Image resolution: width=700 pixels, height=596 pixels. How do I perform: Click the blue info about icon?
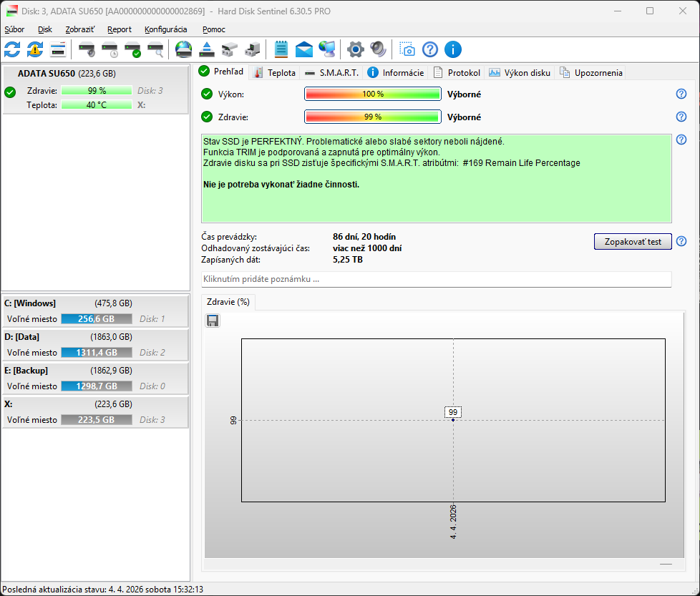coord(452,49)
